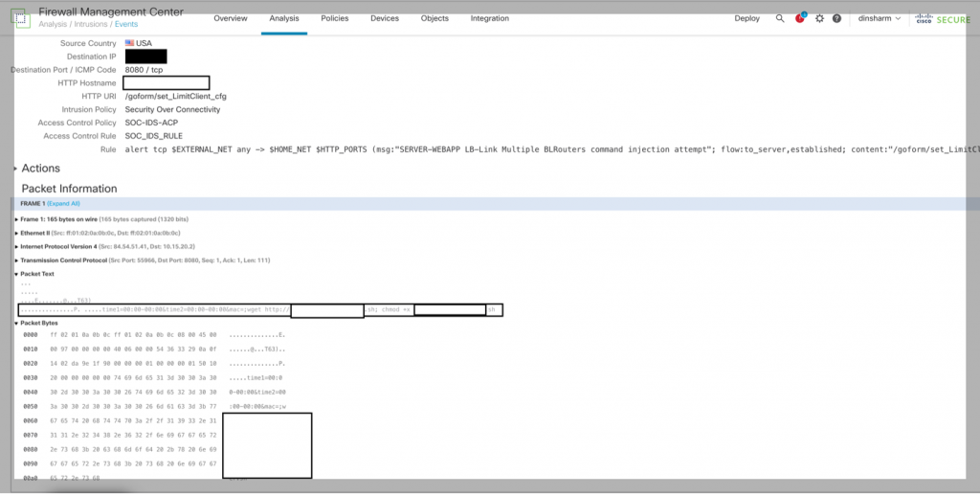Viewport: 980px width, 496px height.
Task: Open the dinsharm user dropdown
Action: 880,18
